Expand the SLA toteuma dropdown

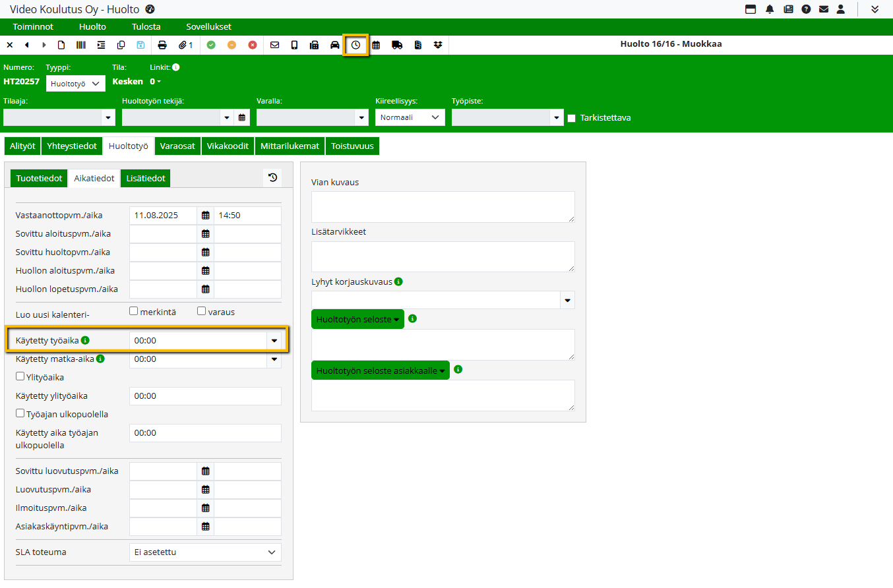(205, 552)
